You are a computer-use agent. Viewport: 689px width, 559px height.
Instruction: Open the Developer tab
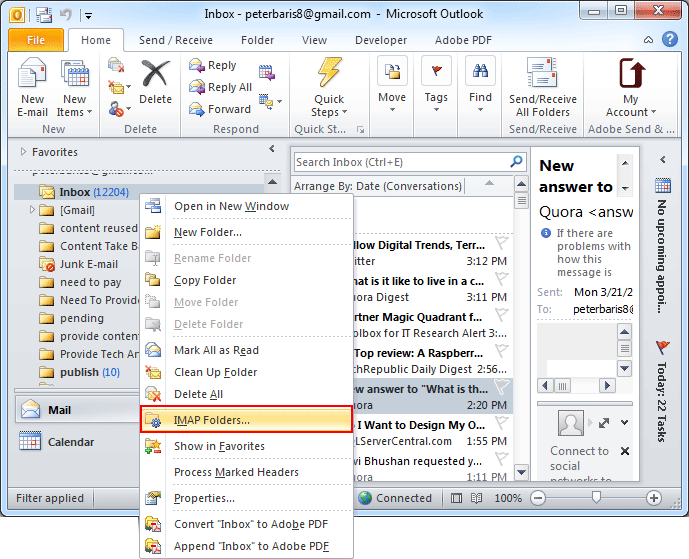coord(381,40)
